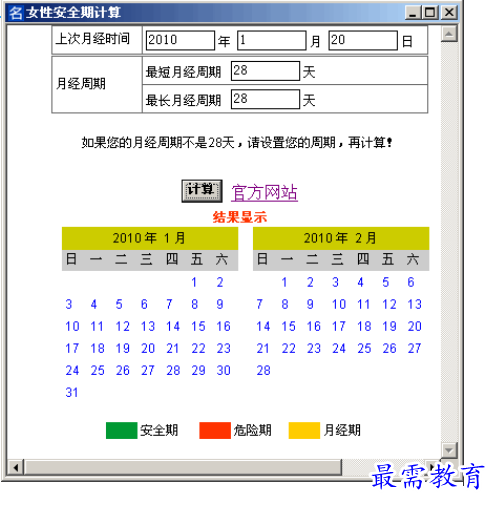Click the yellow 月经期 color swatch

click(x=304, y=430)
